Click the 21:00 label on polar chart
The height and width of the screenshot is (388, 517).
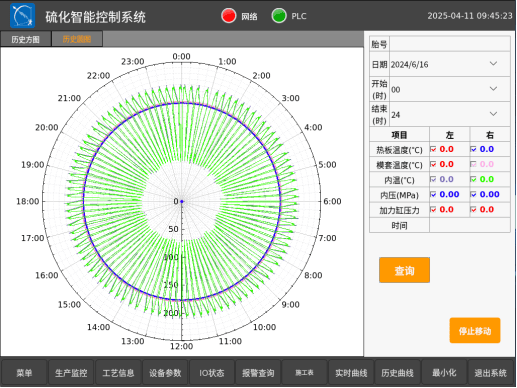pos(69,98)
